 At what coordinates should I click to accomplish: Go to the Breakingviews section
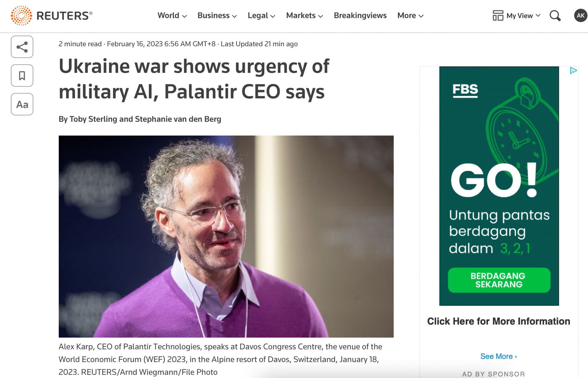tap(360, 15)
